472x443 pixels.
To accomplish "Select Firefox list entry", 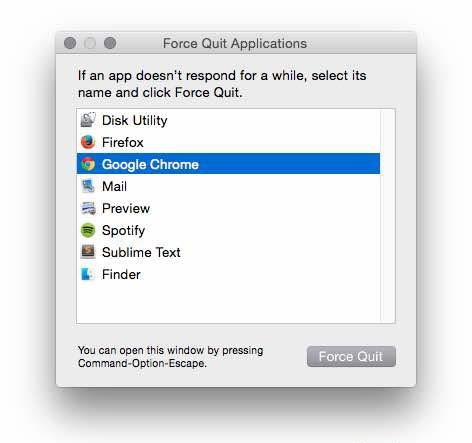I will click(228, 142).
